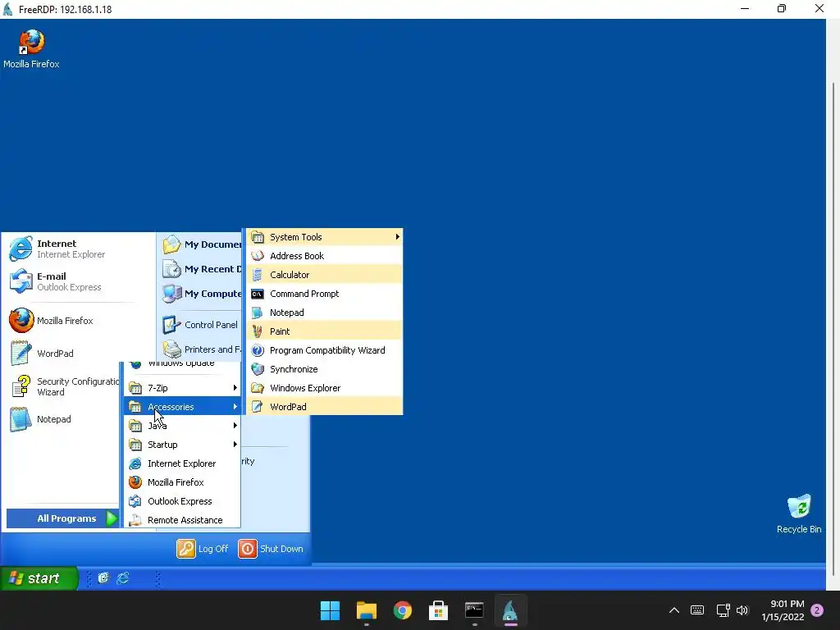This screenshot has height=630, width=840.
Task: Open notification center badge
Action: [x=816, y=610]
